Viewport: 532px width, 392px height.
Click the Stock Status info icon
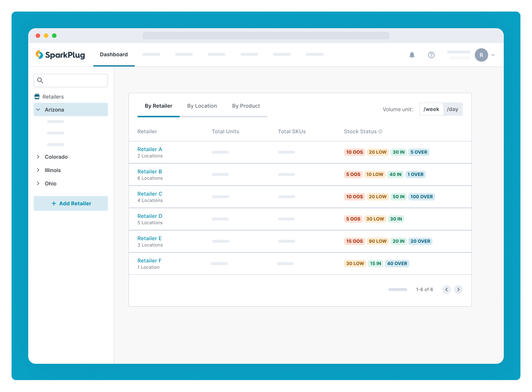380,131
